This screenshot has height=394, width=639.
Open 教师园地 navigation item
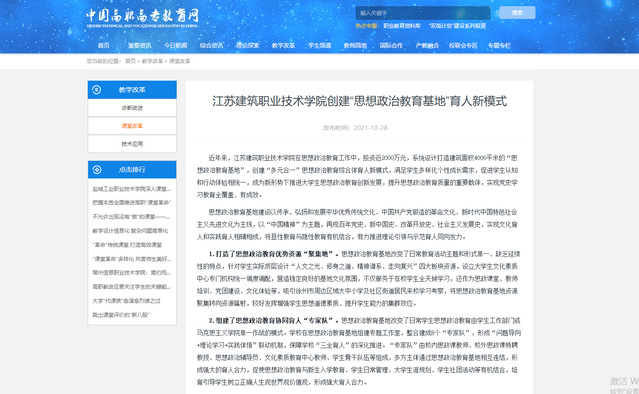355,45
